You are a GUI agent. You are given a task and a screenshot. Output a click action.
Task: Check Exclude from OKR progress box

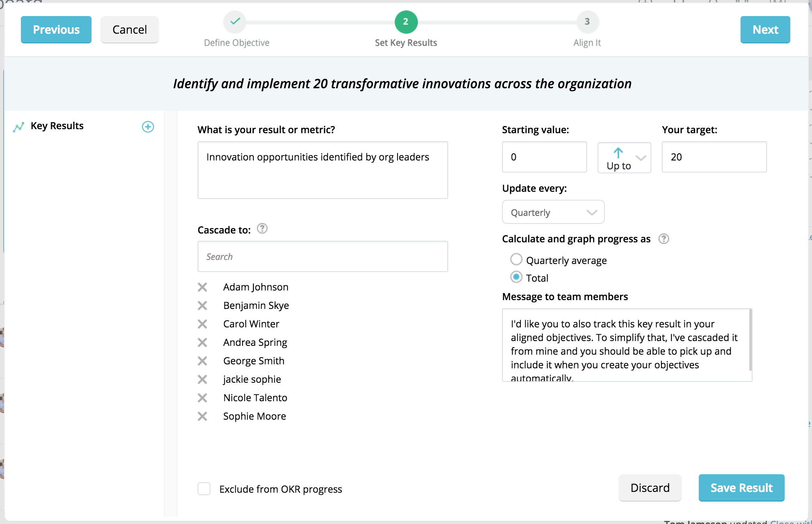click(x=204, y=489)
